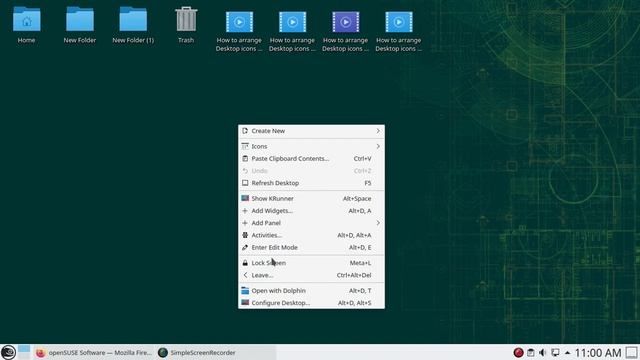Choose Paste Clipboard Contents from the menu
Screen dimensions: 640x360
tap(311, 158)
